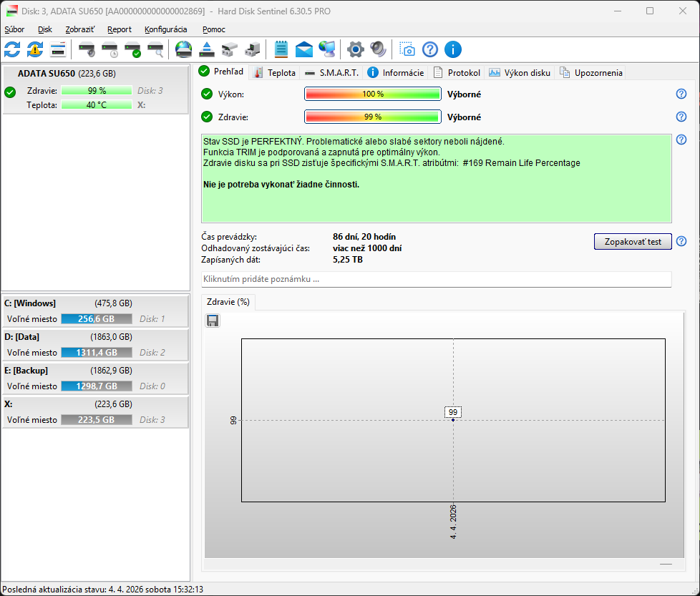This screenshot has height=596, width=700.
Task: Click the Teplota 40 °C bar
Action: (x=97, y=105)
